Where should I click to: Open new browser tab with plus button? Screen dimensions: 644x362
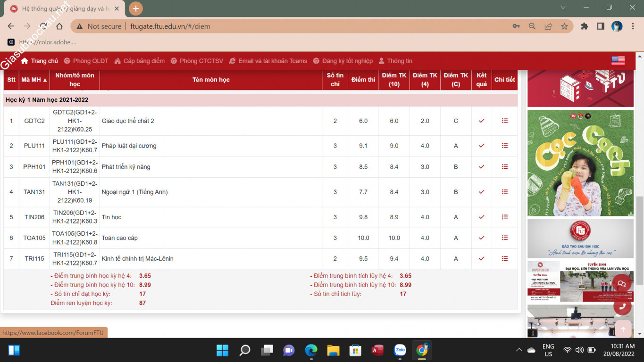pyautogui.click(x=135, y=8)
